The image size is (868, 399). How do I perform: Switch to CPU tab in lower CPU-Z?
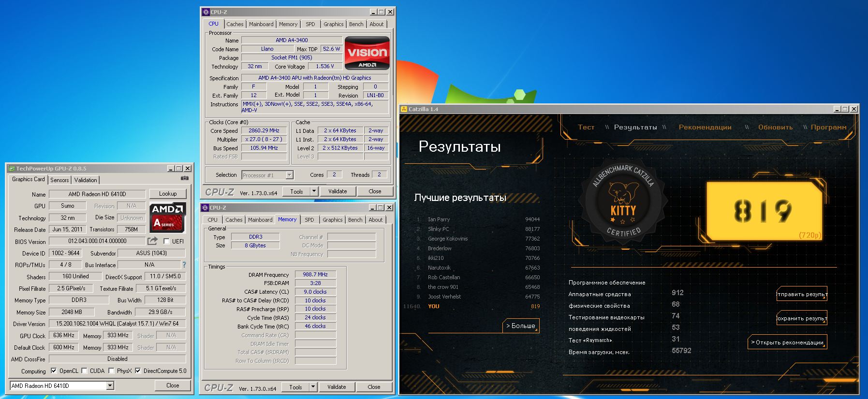212,220
